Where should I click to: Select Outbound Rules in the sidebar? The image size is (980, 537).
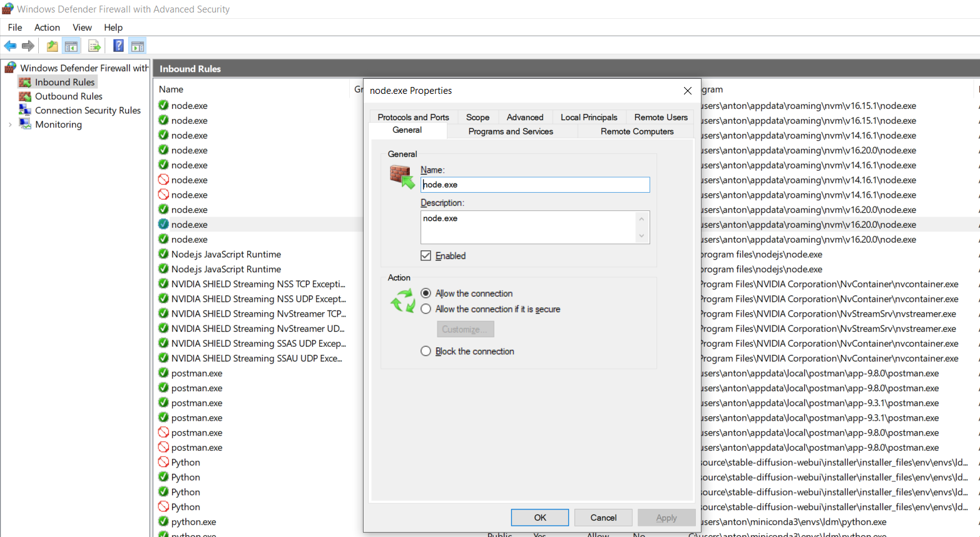[x=67, y=96]
